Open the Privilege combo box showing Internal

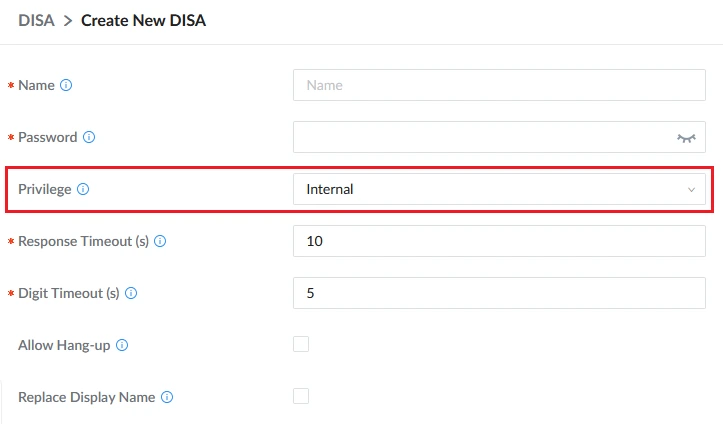[499, 189]
